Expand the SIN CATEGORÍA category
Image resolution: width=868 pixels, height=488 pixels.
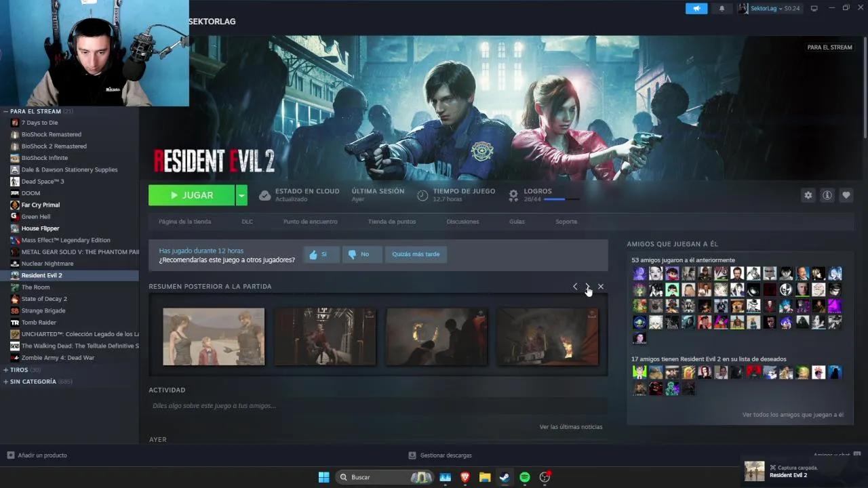tap(5, 382)
